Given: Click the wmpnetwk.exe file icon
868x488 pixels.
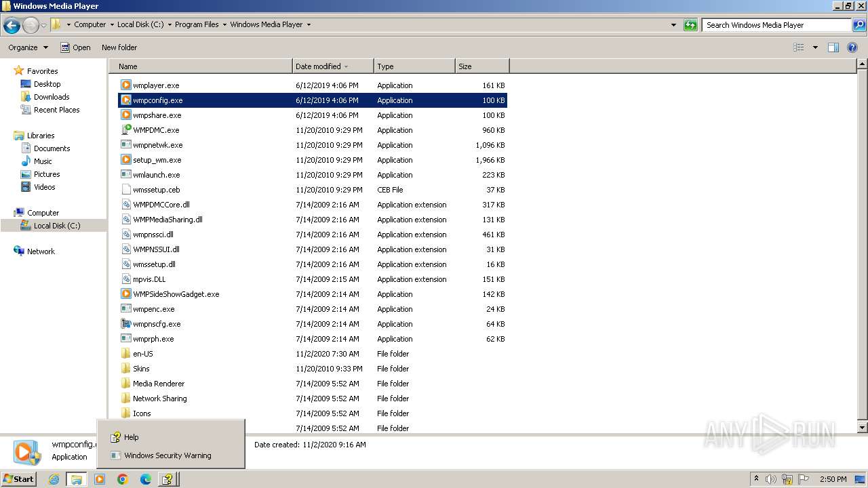Looking at the screenshot, I should pyautogui.click(x=125, y=145).
